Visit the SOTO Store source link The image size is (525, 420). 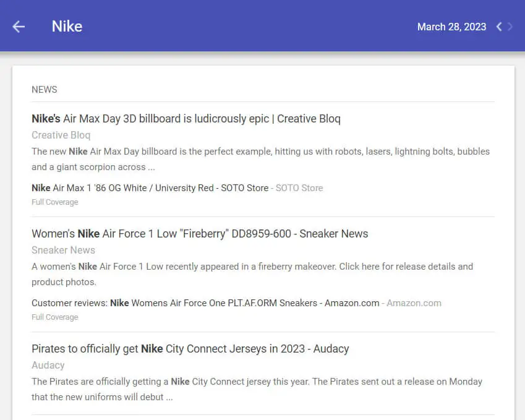coord(299,188)
